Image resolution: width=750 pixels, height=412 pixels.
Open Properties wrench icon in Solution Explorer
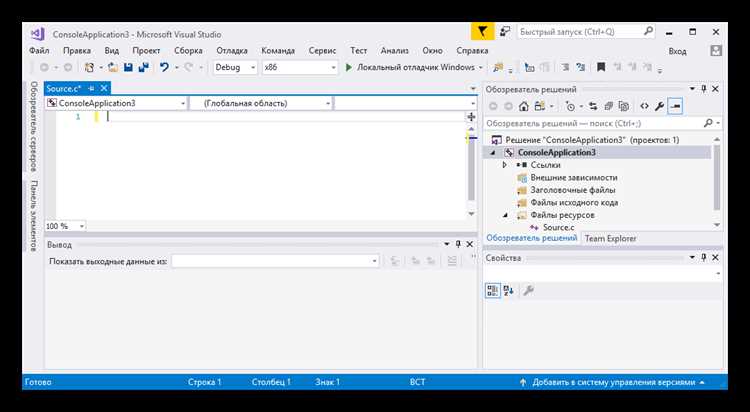coord(659,106)
